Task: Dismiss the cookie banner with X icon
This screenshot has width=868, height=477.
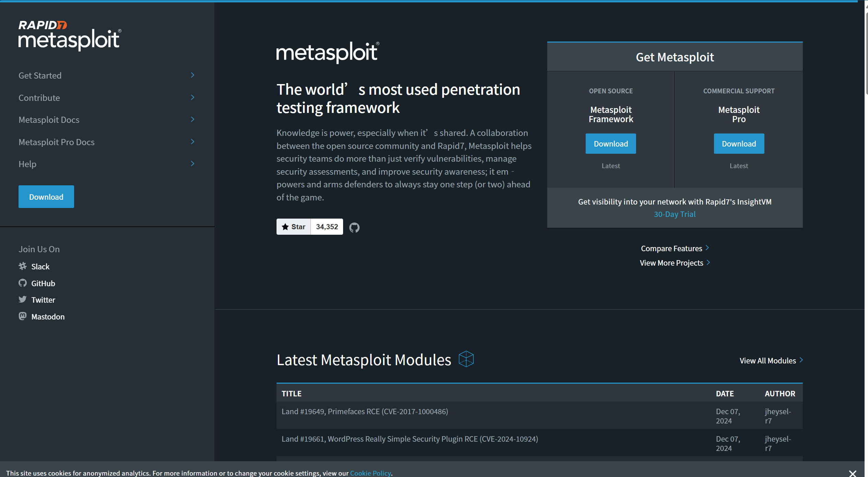Action: (x=852, y=473)
